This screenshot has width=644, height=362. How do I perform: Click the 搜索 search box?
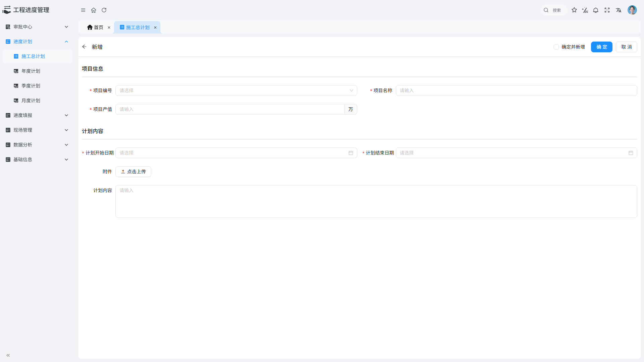[554, 10]
